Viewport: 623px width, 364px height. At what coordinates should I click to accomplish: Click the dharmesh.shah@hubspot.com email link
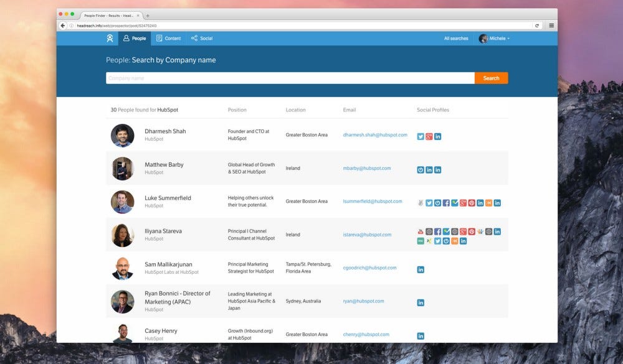375,135
